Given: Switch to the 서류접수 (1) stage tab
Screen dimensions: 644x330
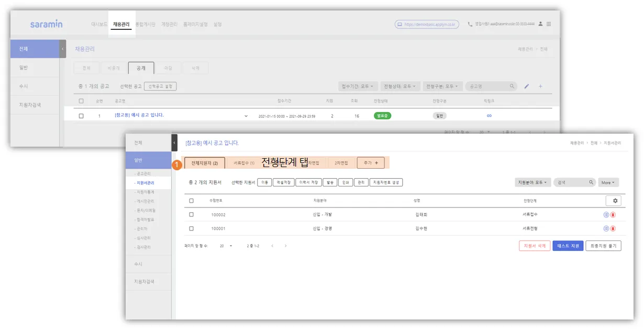Looking at the screenshot, I should point(243,163).
